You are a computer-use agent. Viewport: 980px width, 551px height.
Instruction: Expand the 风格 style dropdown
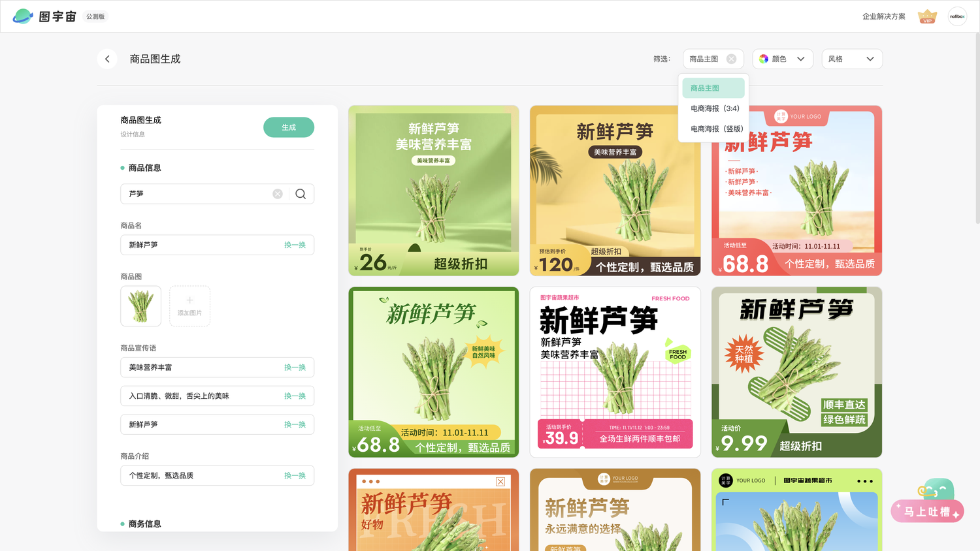point(852,59)
